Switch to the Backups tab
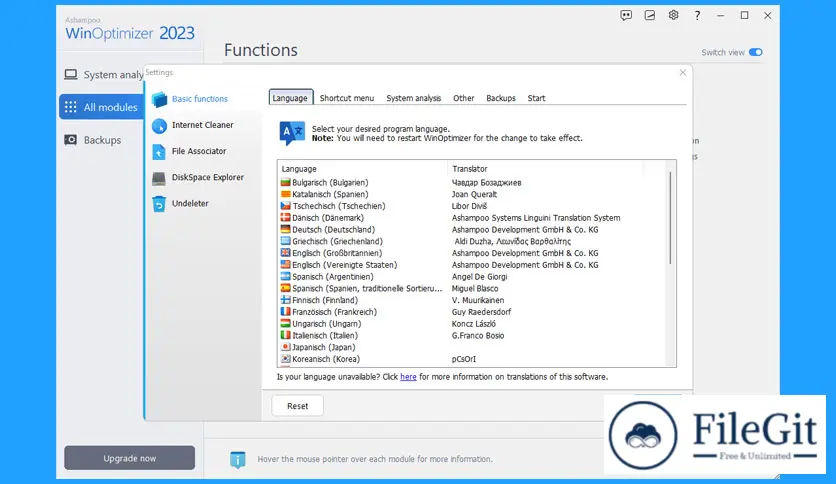 501,98
